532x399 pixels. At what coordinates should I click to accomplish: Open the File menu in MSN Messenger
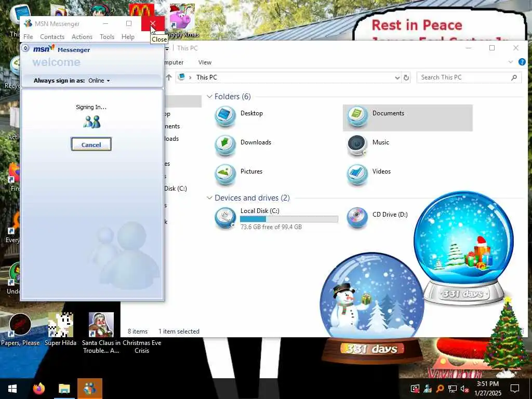point(28,37)
